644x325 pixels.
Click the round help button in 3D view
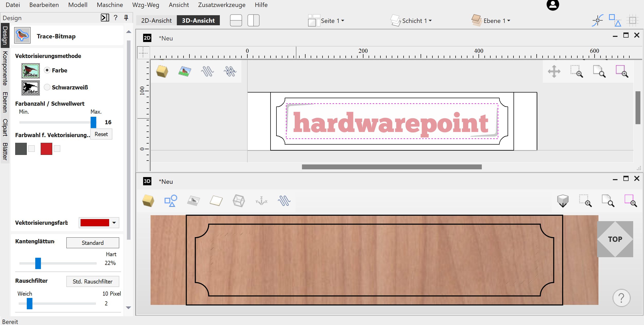click(x=621, y=298)
